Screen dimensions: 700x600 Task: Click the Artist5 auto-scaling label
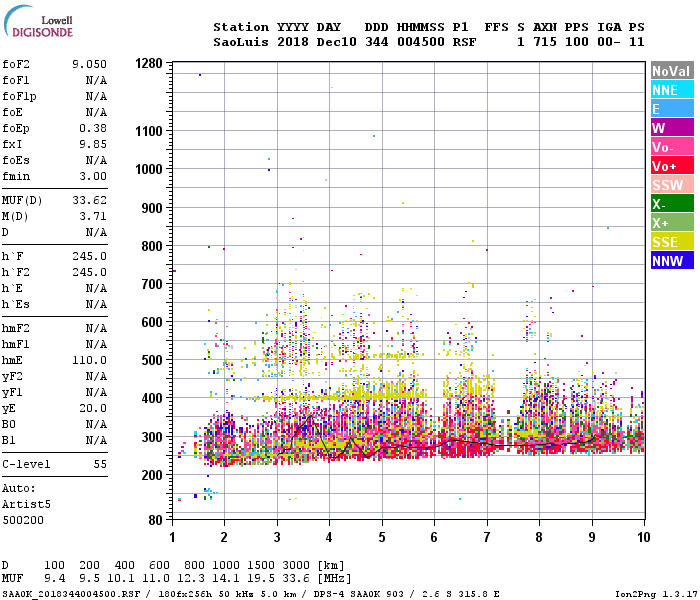pyautogui.click(x=26, y=504)
